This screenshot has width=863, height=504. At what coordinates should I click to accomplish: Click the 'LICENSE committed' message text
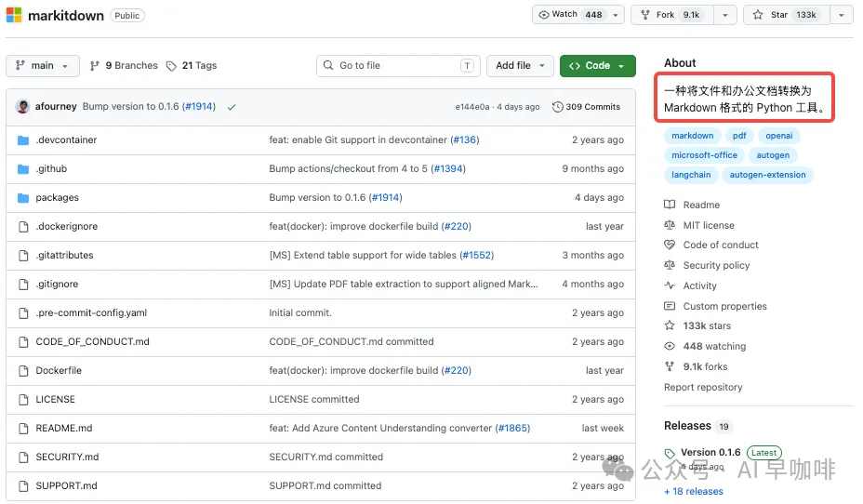click(x=313, y=400)
